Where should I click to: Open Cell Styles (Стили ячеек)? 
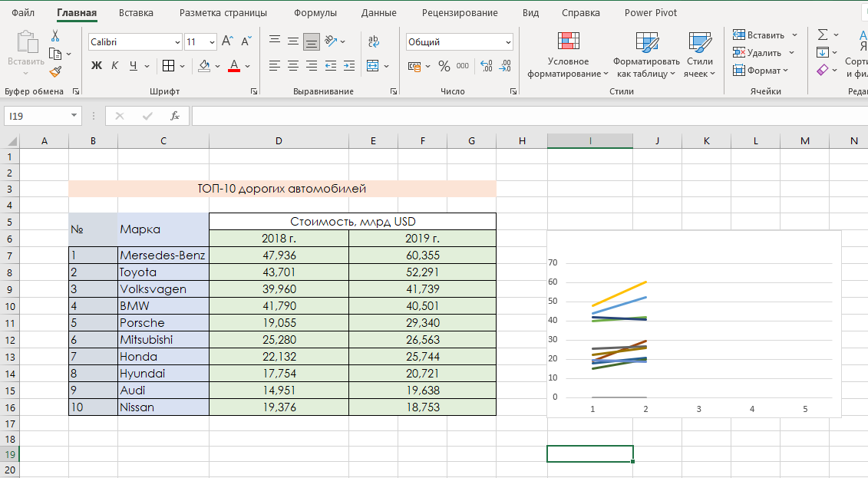click(x=699, y=54)
